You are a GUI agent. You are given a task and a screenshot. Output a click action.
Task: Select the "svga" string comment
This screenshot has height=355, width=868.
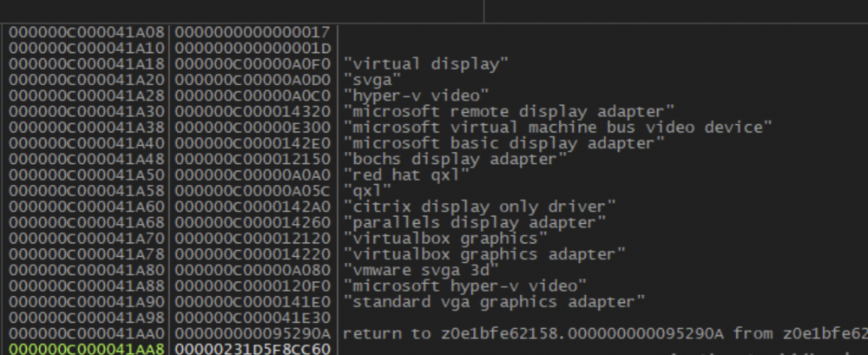(372, 80)
